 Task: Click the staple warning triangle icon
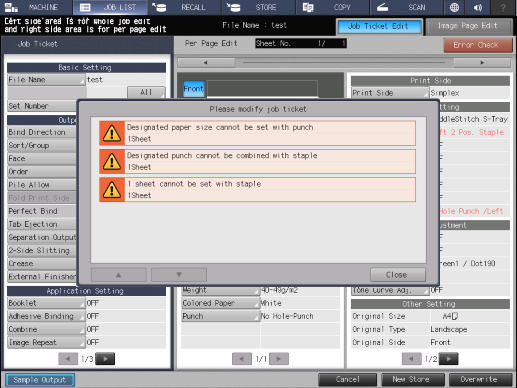click(x=112, y=190)
